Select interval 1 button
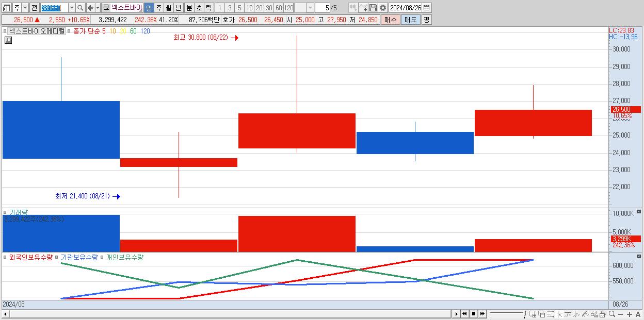 pyautogui.click(x=219, y=8)
